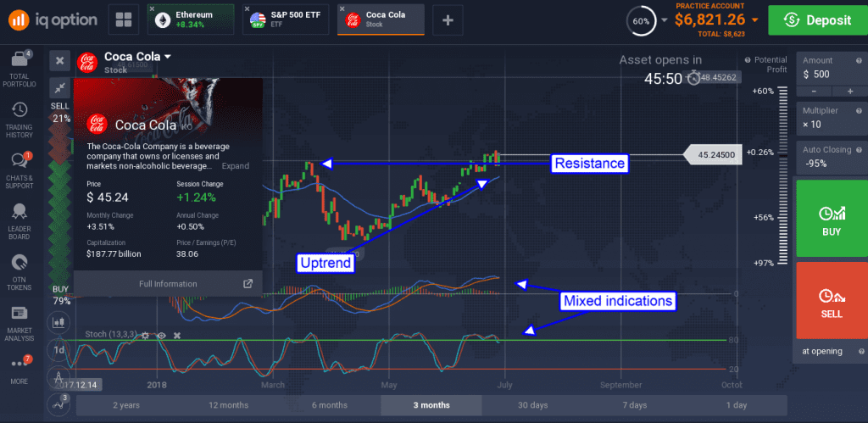Viewport: 868px width, 423px height.
Task: Expand the practice account balance dropdown
Action: click(754, 20)
